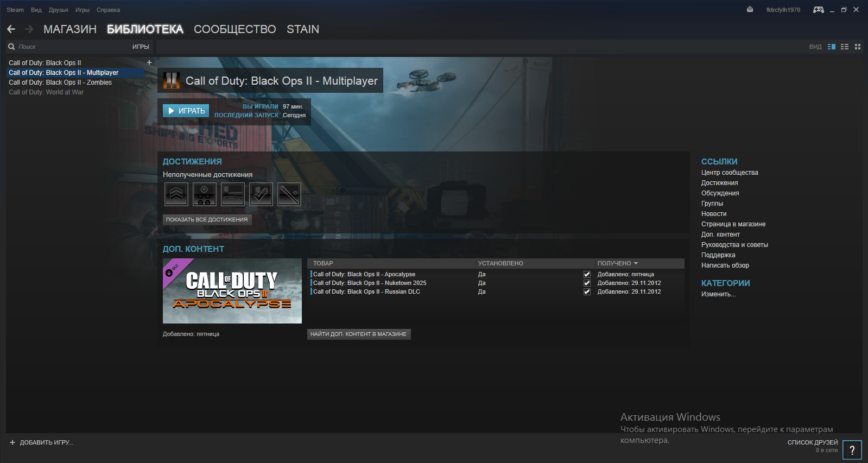
Task: Open the first locked achievement icon with chevrons
Action: click(x=176, y=194)
